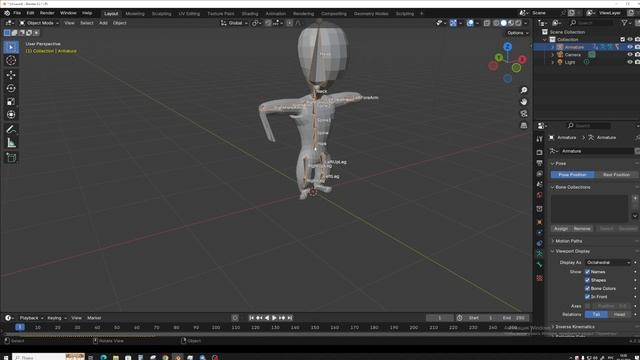
Task: Enable the Axes checkbox
Action: [x=587, y=306]
